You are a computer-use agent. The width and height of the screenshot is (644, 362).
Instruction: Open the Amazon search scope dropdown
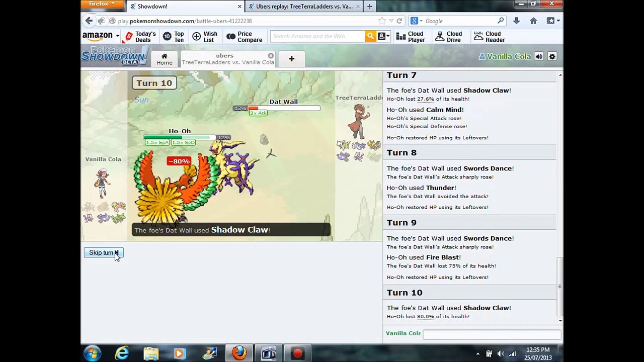click(383, 36)
